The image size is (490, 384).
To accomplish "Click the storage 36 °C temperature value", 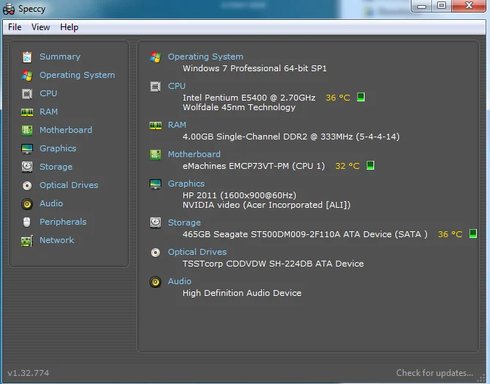I will click(450, 234).
